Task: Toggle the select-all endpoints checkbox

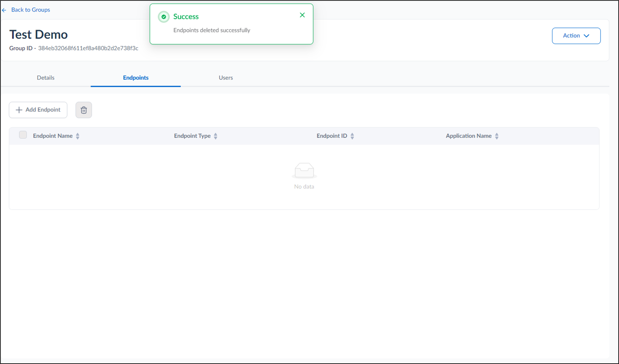Action: pos(23,135)
